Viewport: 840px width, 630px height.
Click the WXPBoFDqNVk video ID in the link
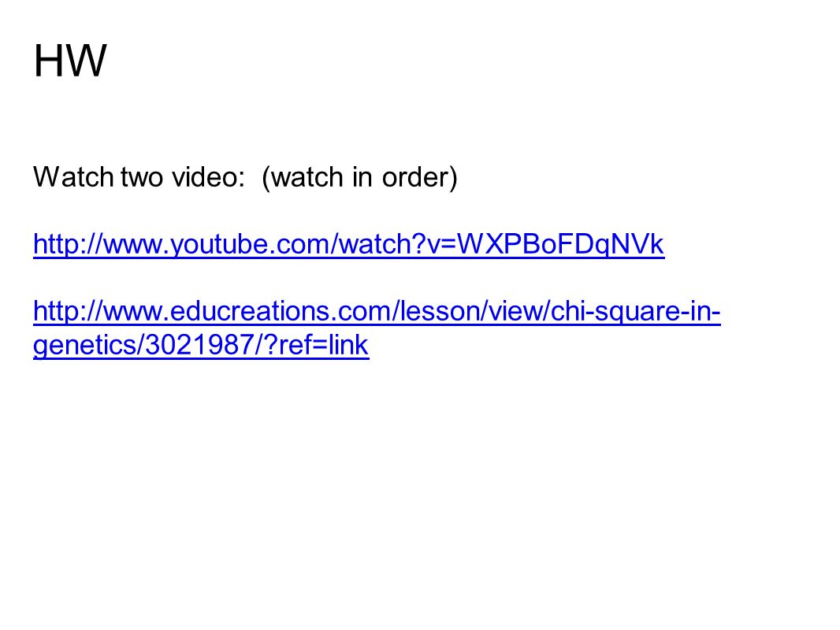560,244
